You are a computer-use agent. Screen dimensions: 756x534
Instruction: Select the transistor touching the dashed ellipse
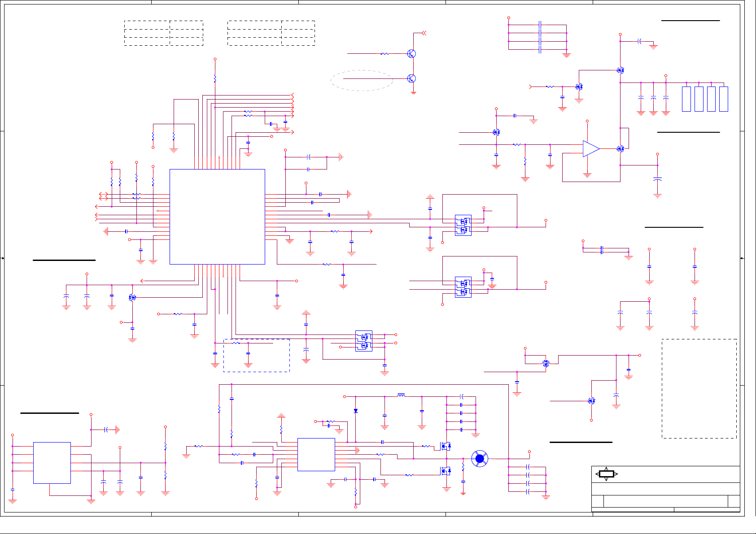(411, 78)
